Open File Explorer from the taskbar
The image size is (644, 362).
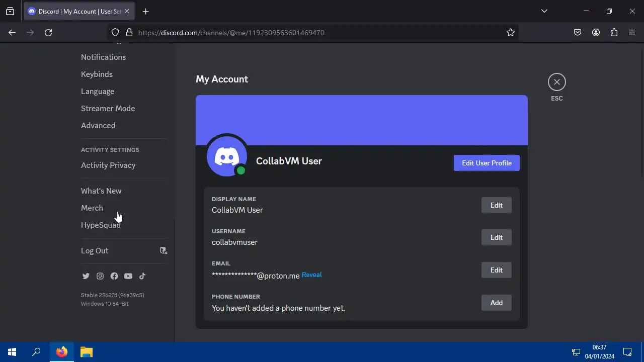[x=87, y=352]
